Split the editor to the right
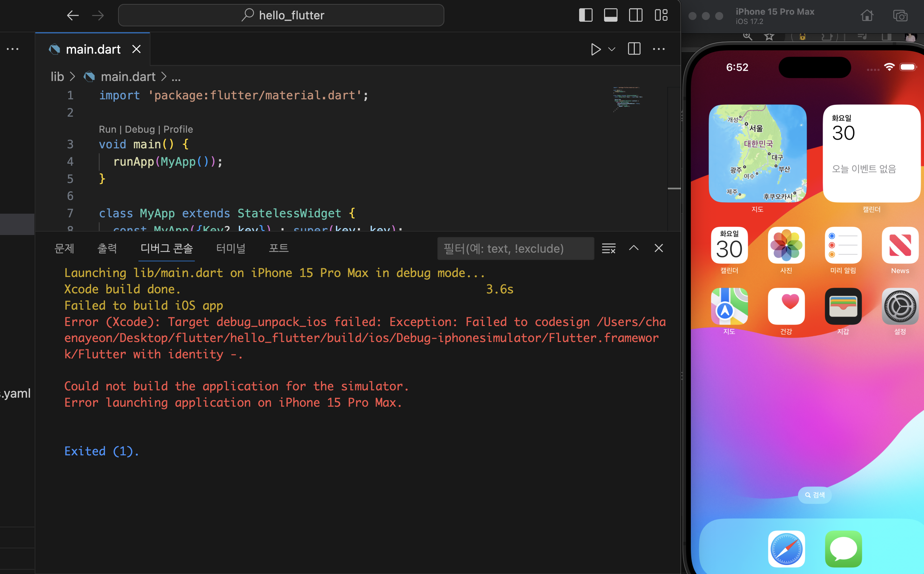 point(634,49)
